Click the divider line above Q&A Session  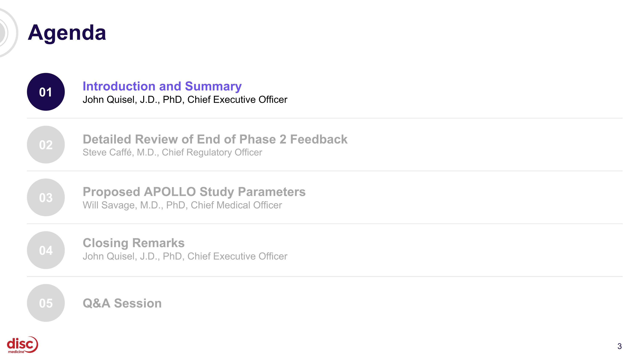(325, 276)
